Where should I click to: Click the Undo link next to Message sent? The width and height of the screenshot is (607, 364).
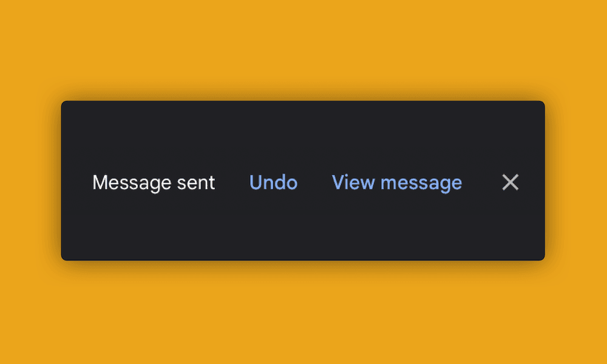(x=273, y=182)
